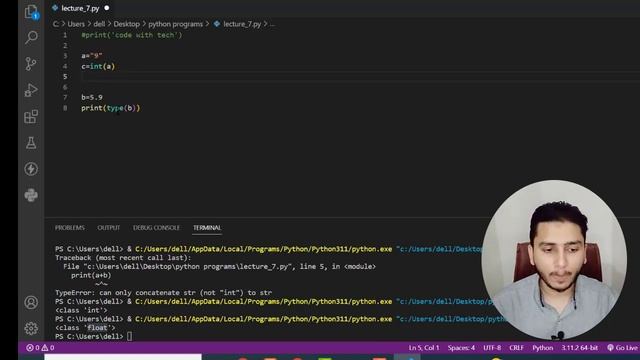Click 'Traceback (most recent call last):' line
Viewport: 640px width, 360px height.
123,258
